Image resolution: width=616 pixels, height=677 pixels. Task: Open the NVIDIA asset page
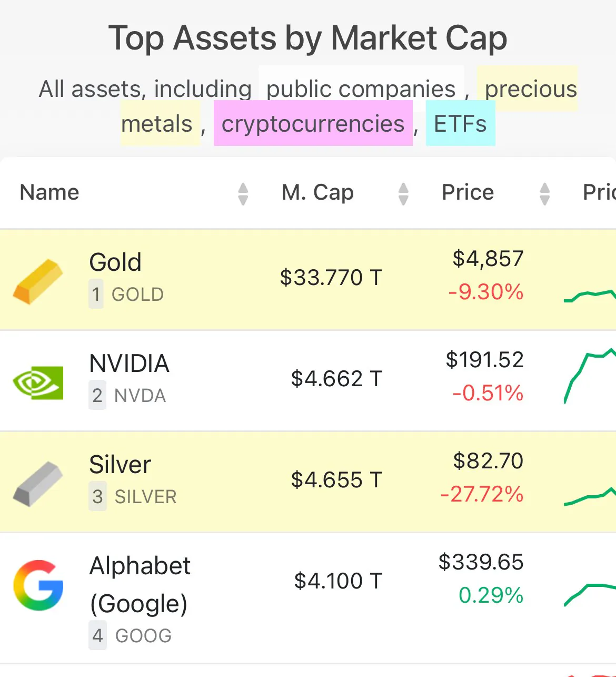[129, 364]
